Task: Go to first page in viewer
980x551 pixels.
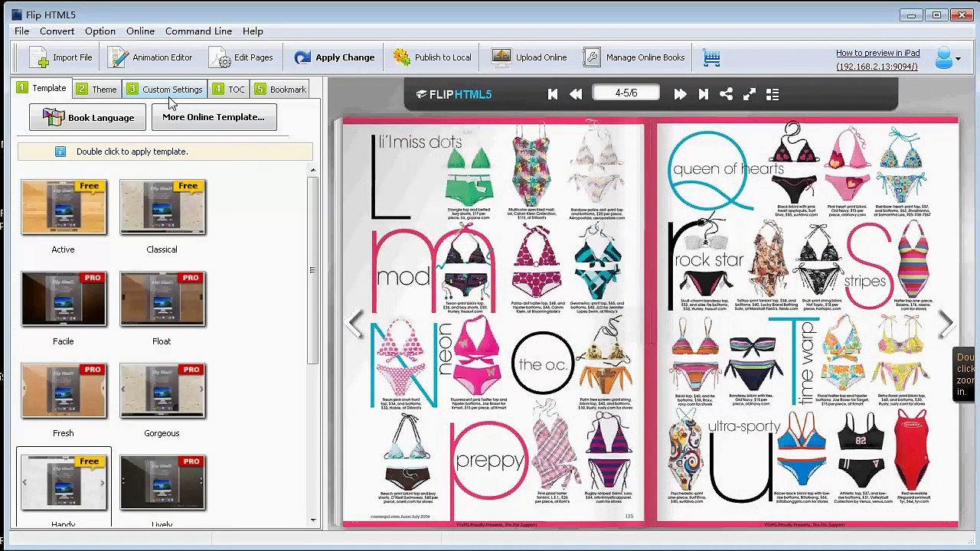Action: [x=553, y=94]
